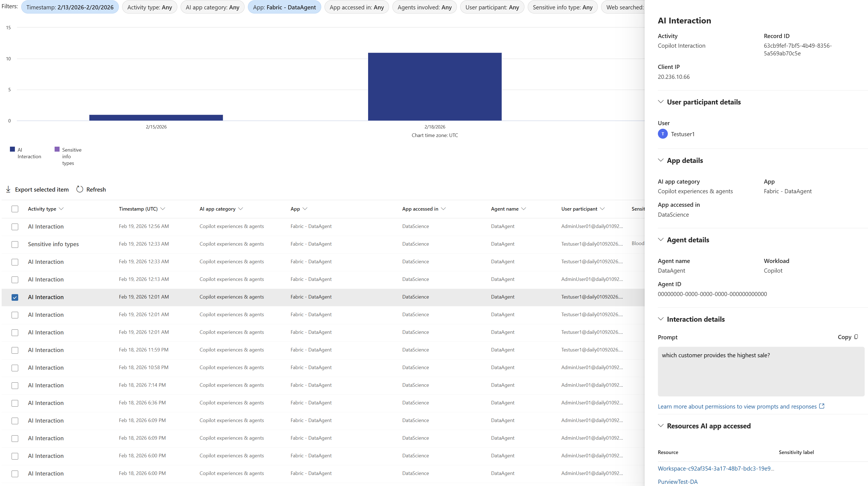Open the Learn more about permissions link
The width and height of the screenshot is (868, 486).
click(x=735, y=406)
